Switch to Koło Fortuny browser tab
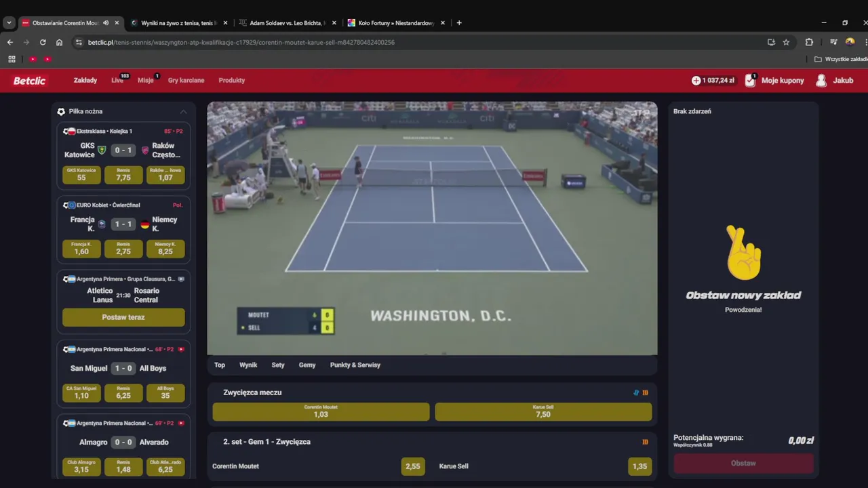The width and height of the screenshot is (868, 488). (396, 23)
